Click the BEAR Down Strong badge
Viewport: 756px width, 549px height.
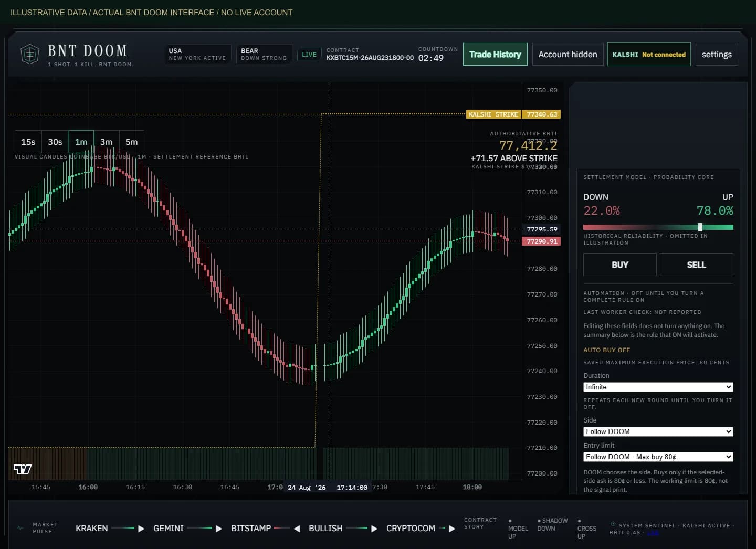click(264, 54)
